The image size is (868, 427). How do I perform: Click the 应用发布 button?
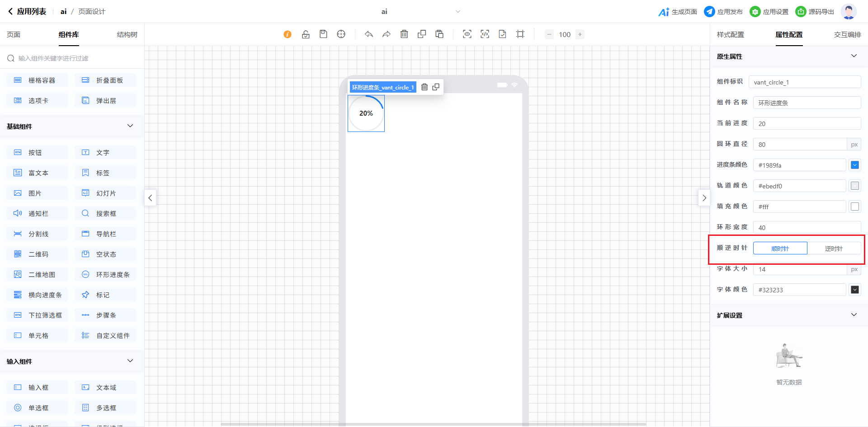pos(723,12)
